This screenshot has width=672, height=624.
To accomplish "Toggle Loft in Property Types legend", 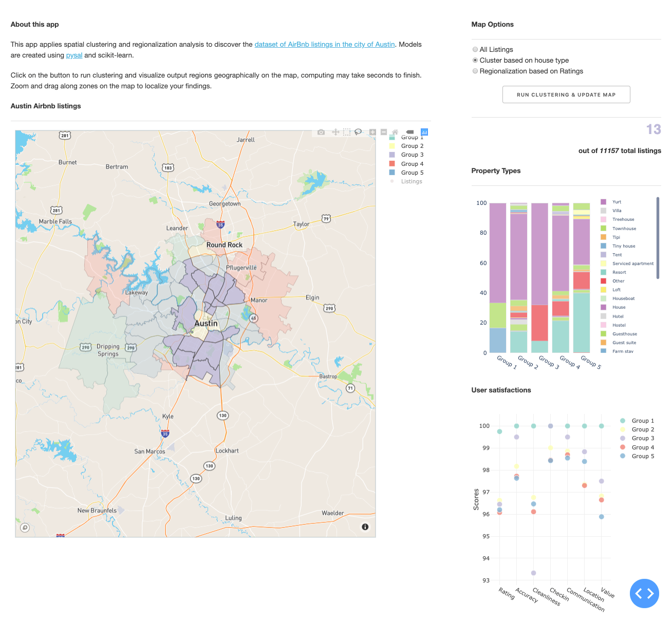I will 617,290.
